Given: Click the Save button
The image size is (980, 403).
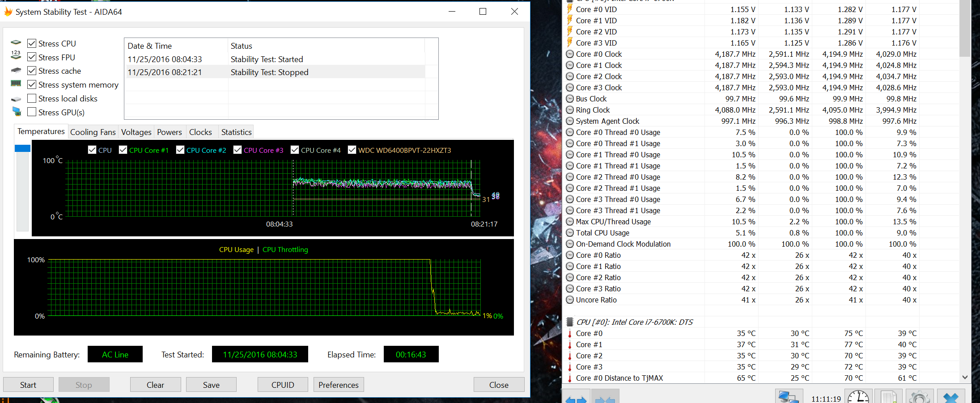Looking at the screenshot, I should pyautogui.click(x=211, y=385).
